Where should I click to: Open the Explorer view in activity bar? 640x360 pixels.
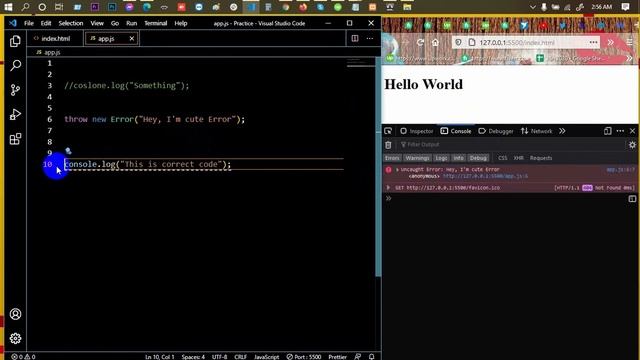click(x=16, y=41)
